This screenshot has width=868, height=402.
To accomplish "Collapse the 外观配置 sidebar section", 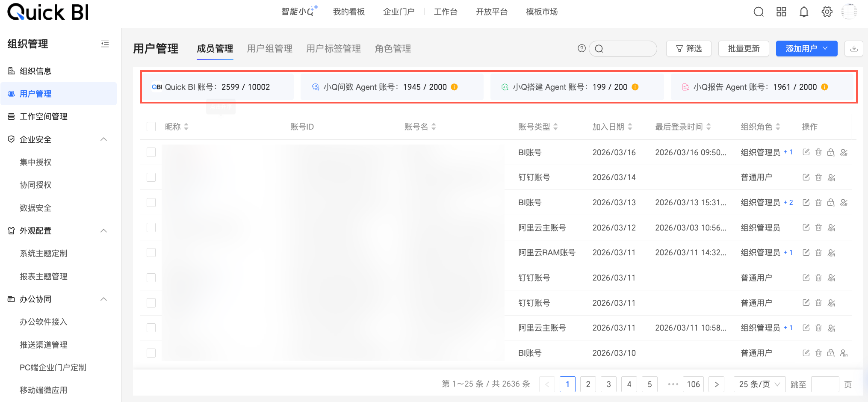I will point(103,231).
